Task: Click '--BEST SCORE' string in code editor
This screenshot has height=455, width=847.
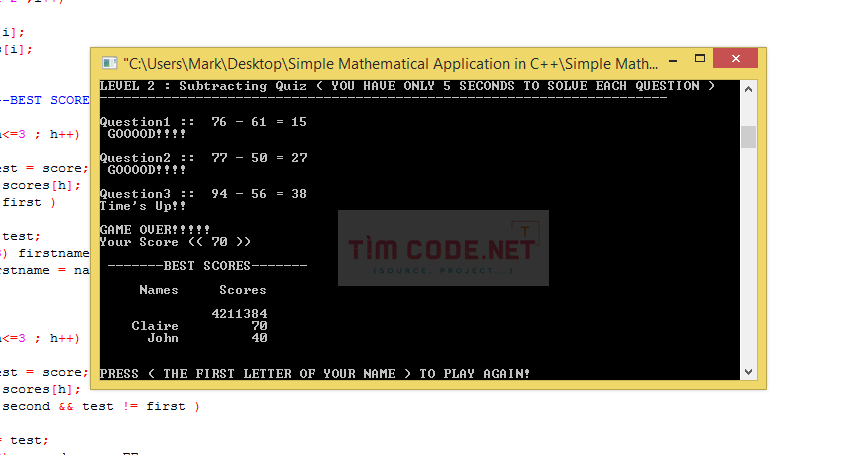Action: pos(45,101)
